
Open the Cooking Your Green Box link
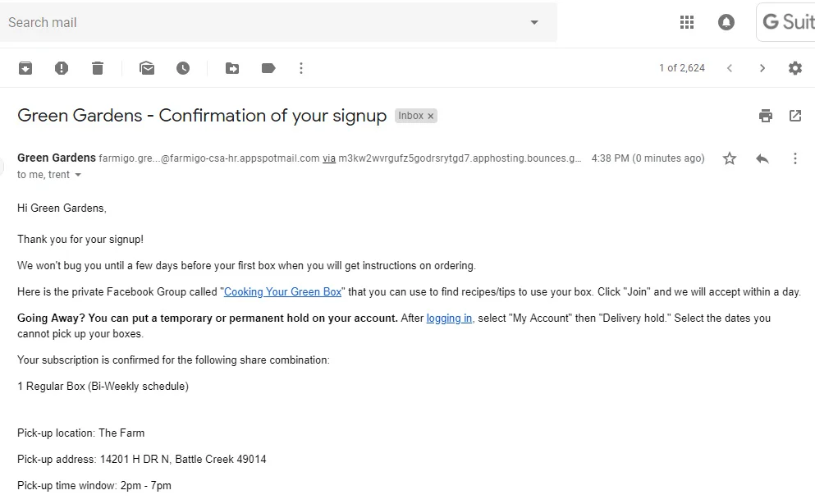[283, 292]
